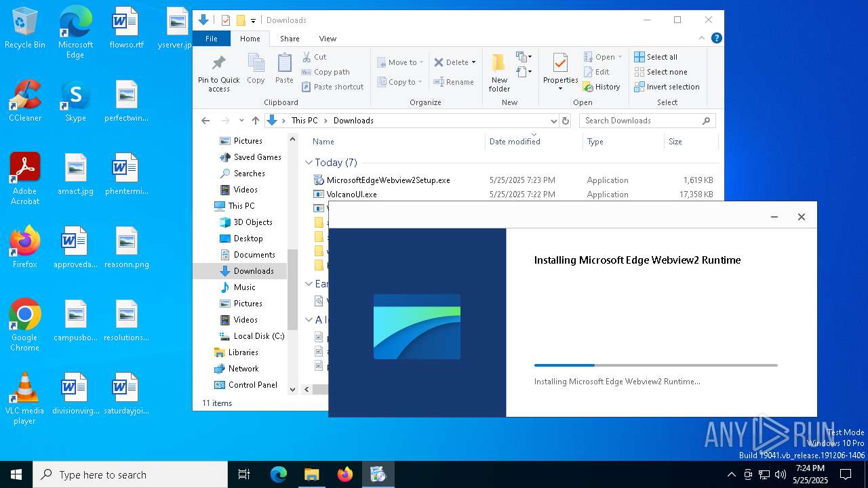Screen dimensions: 868x488
Task: Click Select none in ribbon
Action: click(661, 72)
